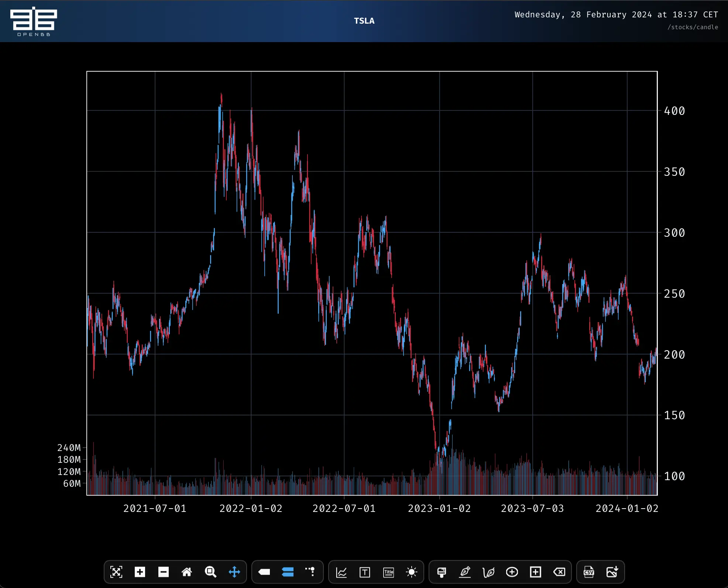
Task: Click the 300 price axis label
Action: [x=674, y=233]
